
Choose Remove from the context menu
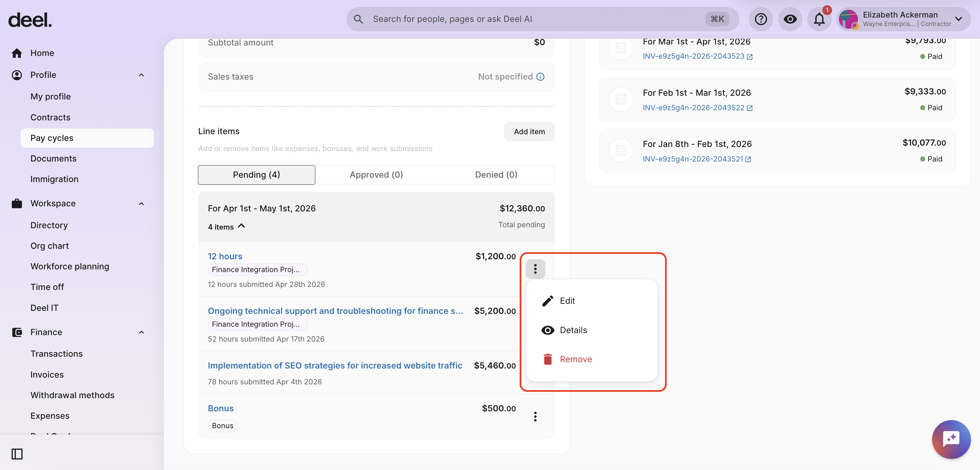pos(592,359)
